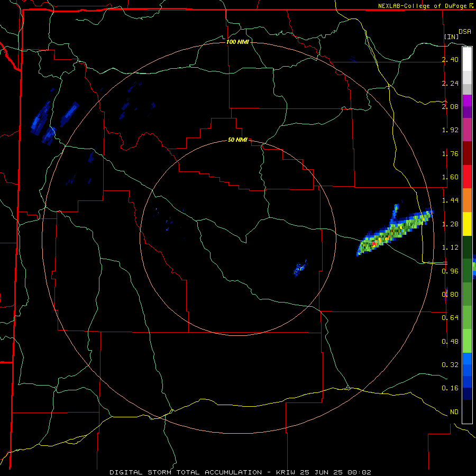Select the white swatch in the legend

[467, 59]
